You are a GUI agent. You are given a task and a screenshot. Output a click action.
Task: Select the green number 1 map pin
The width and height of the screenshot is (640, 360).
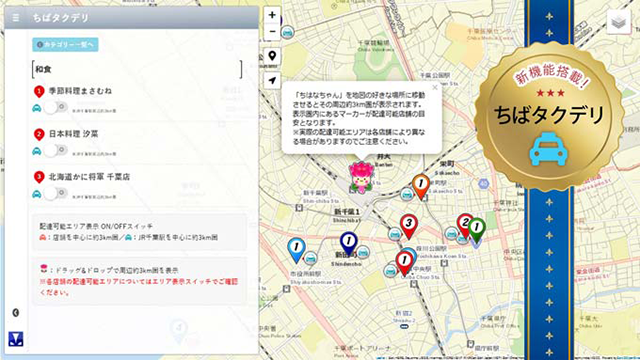click(476, 230)
